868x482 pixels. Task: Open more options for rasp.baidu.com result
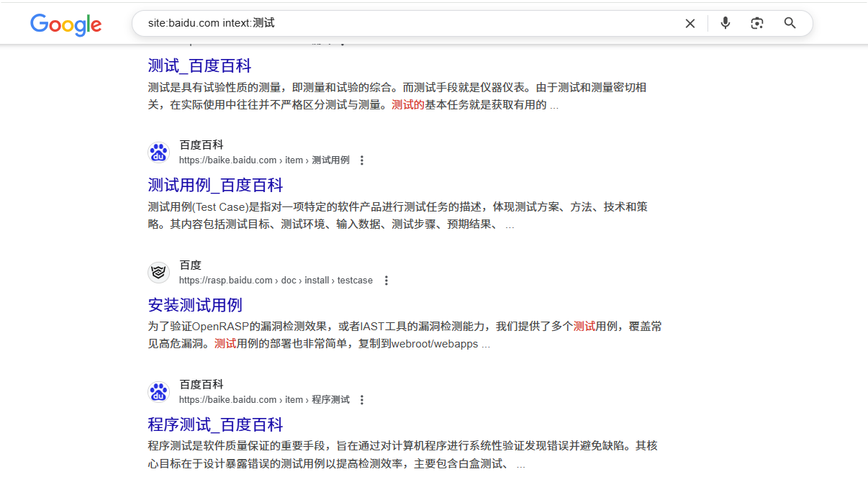tap(386, 281)
